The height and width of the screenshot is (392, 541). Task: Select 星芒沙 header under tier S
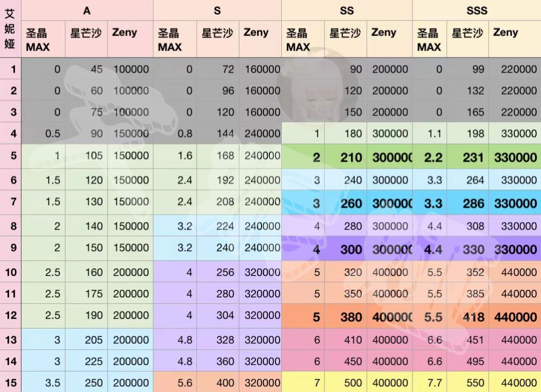(x=218, y=39)
